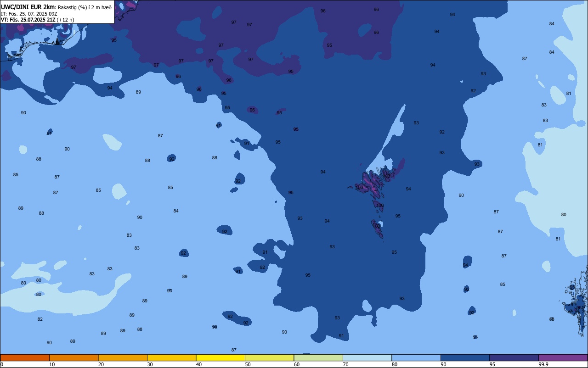Click the 30–40 golden yellow legend swatch
The image size is (588, 368).
pyautogui.click(x=171, y=357)
